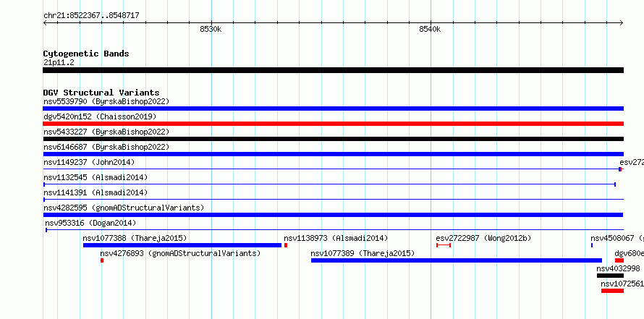Open the nsv1132545 (Alsmadi2014) label

[96, 177]
